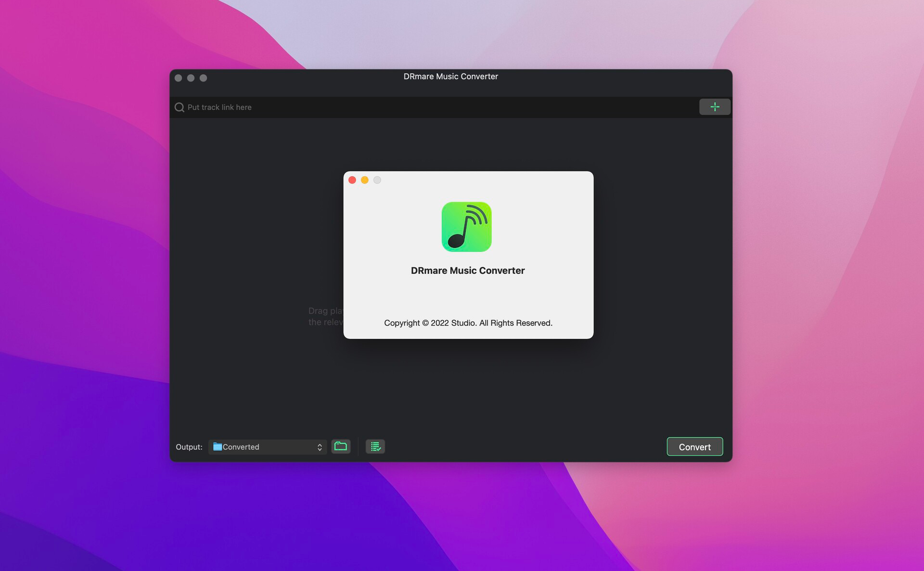Click the Copyright 2022 Studio text

[468, 323]
